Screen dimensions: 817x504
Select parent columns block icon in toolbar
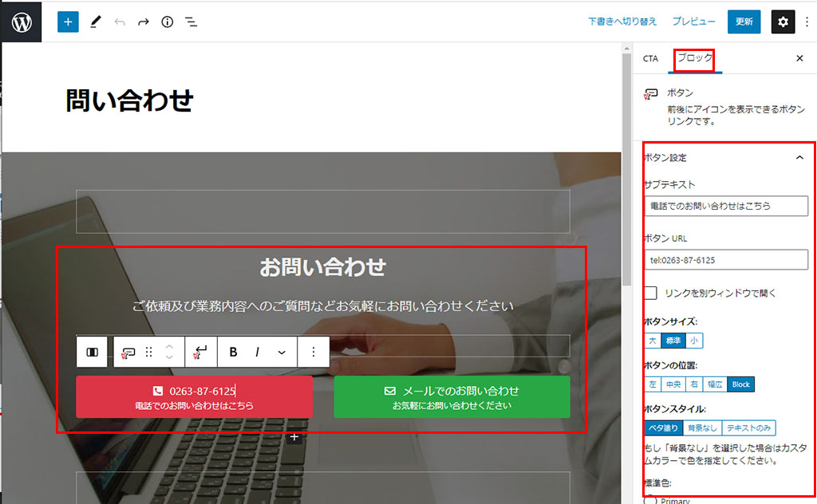(92, 352)
